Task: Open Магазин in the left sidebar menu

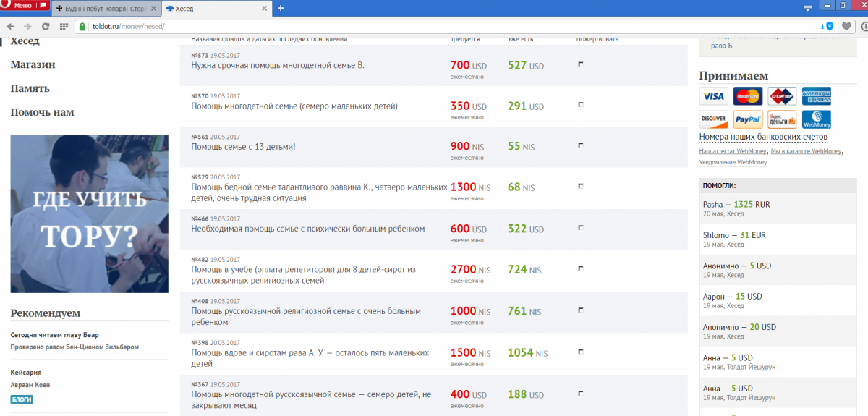Action: coord(33,65)
